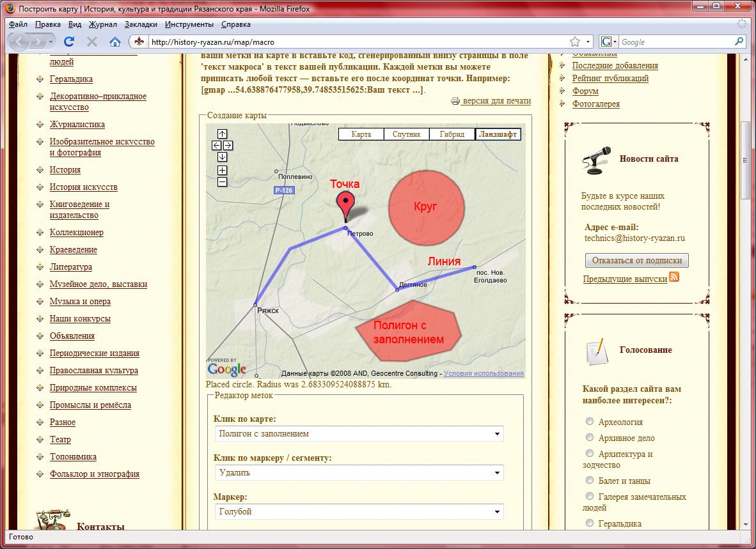Viewport: 756px width, 549px height.
Task: Open Рейтинг публикаций link
Action: [610, 79]
